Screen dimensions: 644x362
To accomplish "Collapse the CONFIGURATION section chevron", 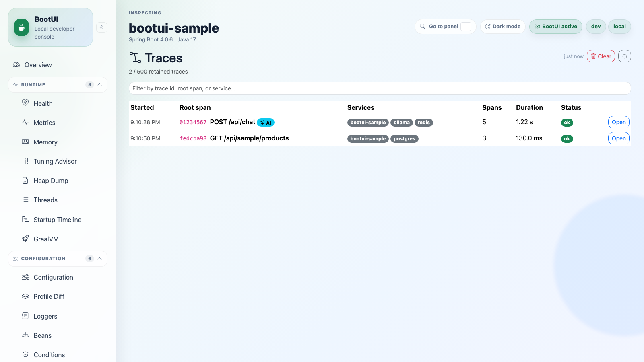I will [100, 258].
